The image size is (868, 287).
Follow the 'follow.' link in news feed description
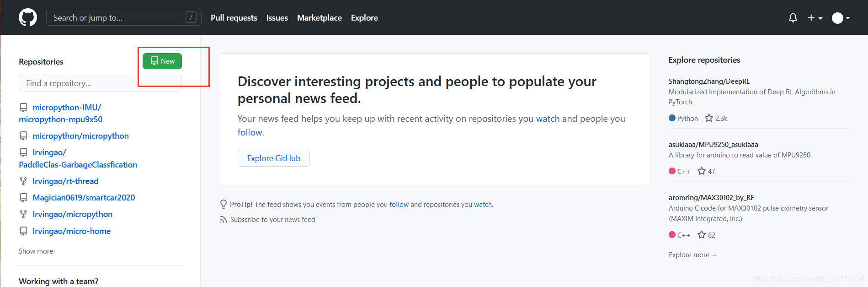click(250, 132)
